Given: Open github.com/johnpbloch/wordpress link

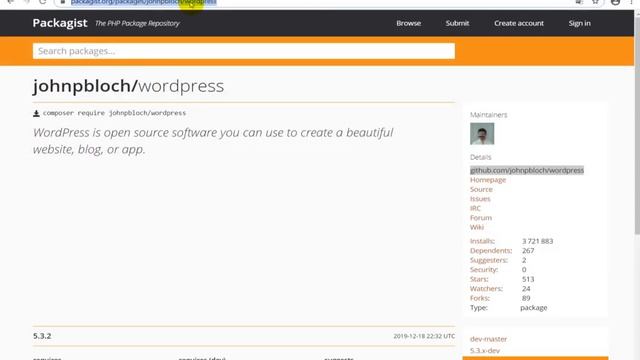Looking at the screenshot, I should pos(527,170).
